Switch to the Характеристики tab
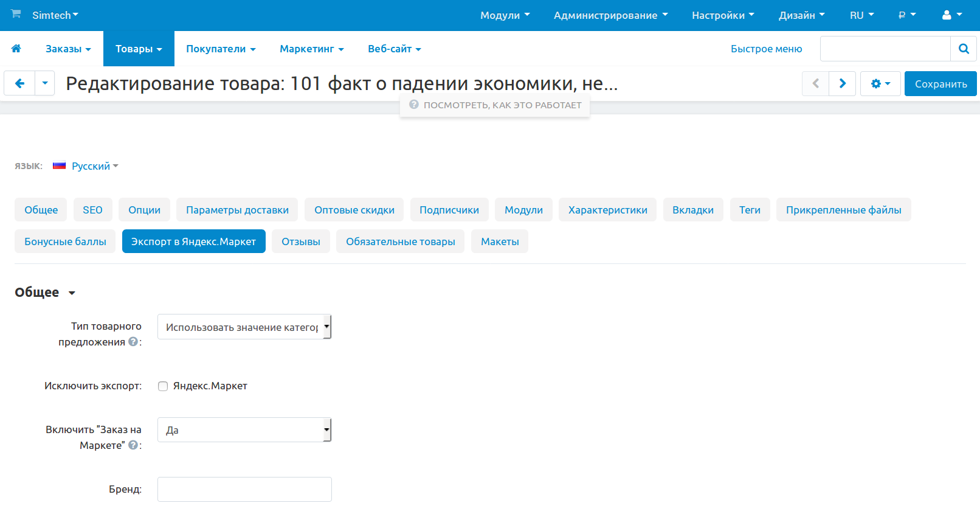Image resolution: width=980 pixels, height=514 pixels. 607,210
